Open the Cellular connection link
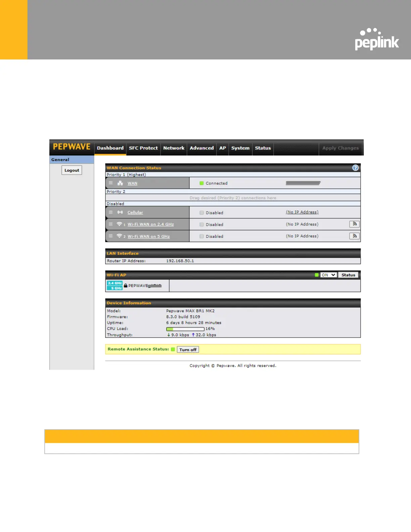The width and height of the screenshot is (411, 532). coord(135,213)
